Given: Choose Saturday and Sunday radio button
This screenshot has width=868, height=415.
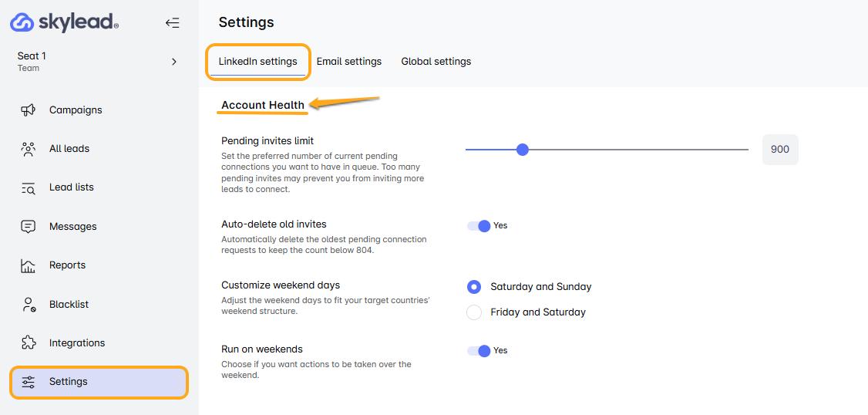Looking at the screenshot, I should [x=475, y=287].
